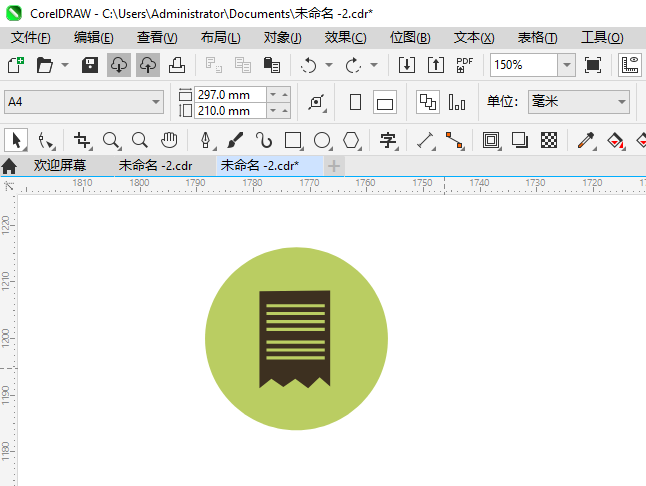The height and width of the screenshot is (486, 646).
Task: Select the Color eyedropper tool
Action: (586, 140)
